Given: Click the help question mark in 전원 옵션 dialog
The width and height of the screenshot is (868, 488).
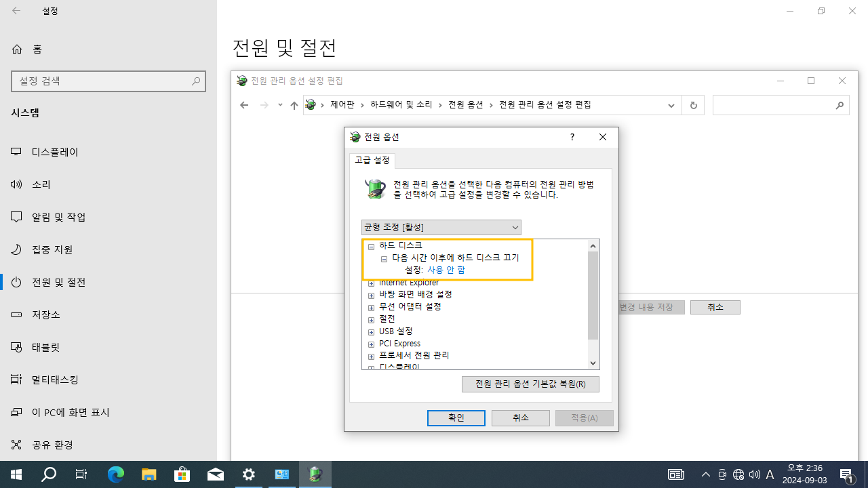Looking at the screenshot, I should [572, 137].
